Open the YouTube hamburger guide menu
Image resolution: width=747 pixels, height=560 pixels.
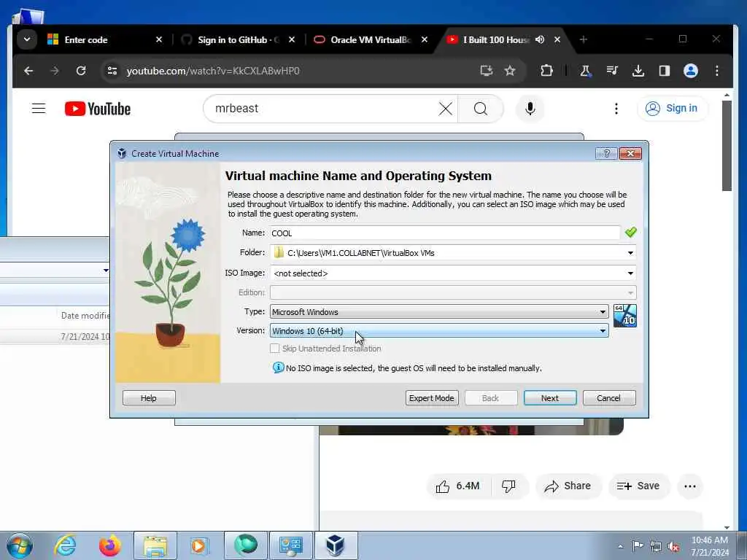tap(39, 109)
